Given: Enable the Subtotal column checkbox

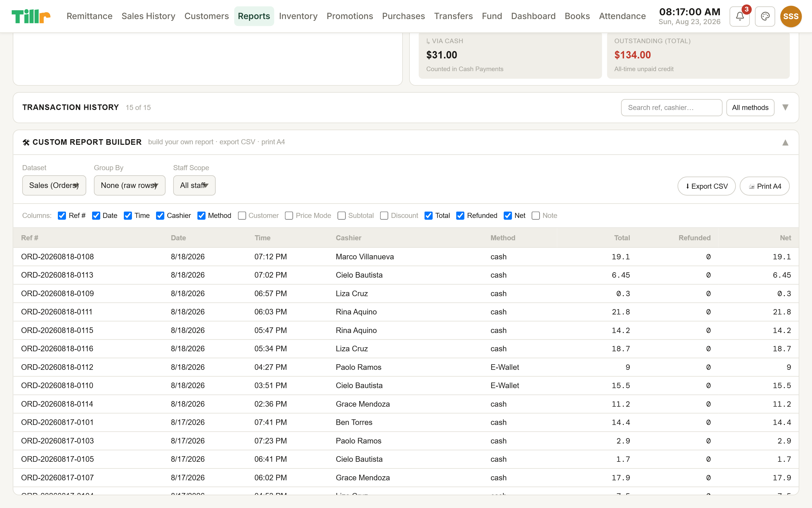Looking at the screenshot, I should pos(342,215).
